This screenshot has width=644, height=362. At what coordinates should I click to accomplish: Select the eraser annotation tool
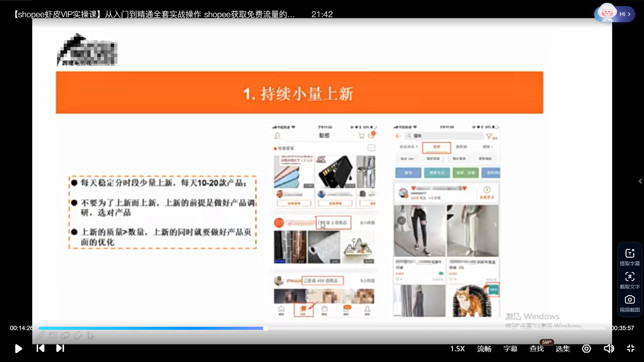(78, 335)
